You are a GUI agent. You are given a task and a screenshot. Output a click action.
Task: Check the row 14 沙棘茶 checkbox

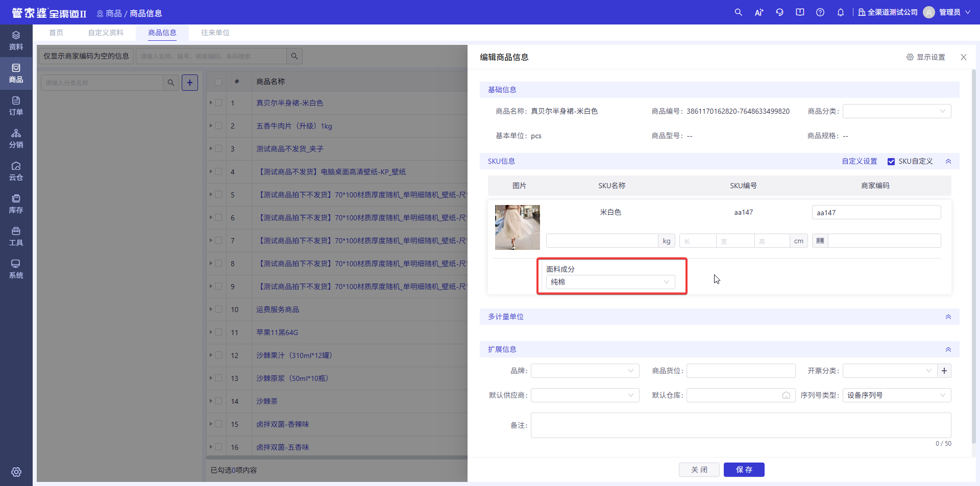point(218,401)
